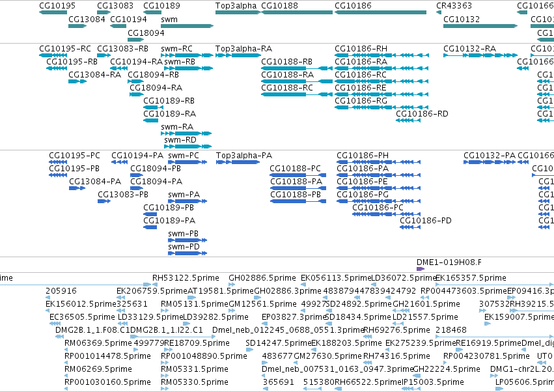554x392 pixels.
Task: Select the Top3alpha gene label
Action: coord(236,6)
